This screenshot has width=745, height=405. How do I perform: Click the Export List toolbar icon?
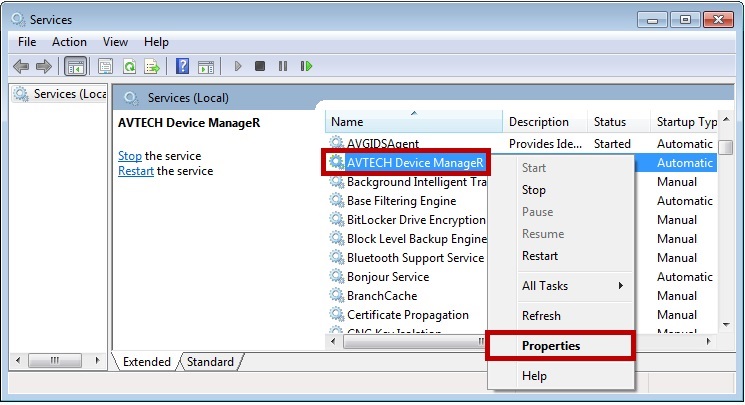coord(152,66)
